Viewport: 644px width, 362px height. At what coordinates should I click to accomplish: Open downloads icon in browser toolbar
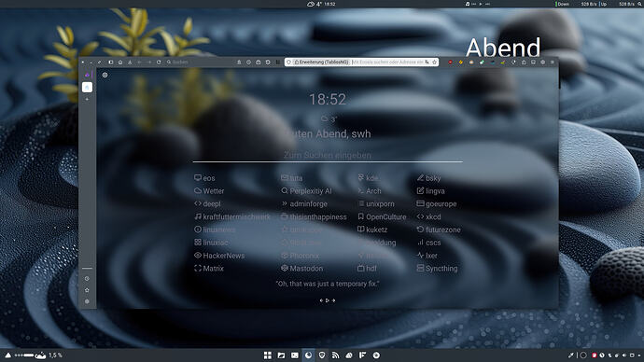tap(130, 62)
